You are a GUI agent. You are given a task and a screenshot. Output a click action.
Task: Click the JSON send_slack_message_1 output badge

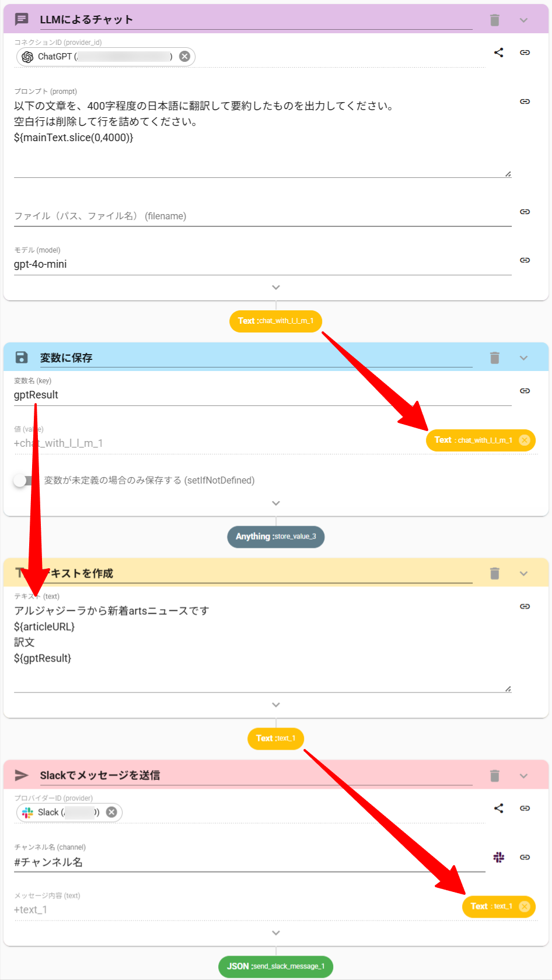[x=275, y=967]
